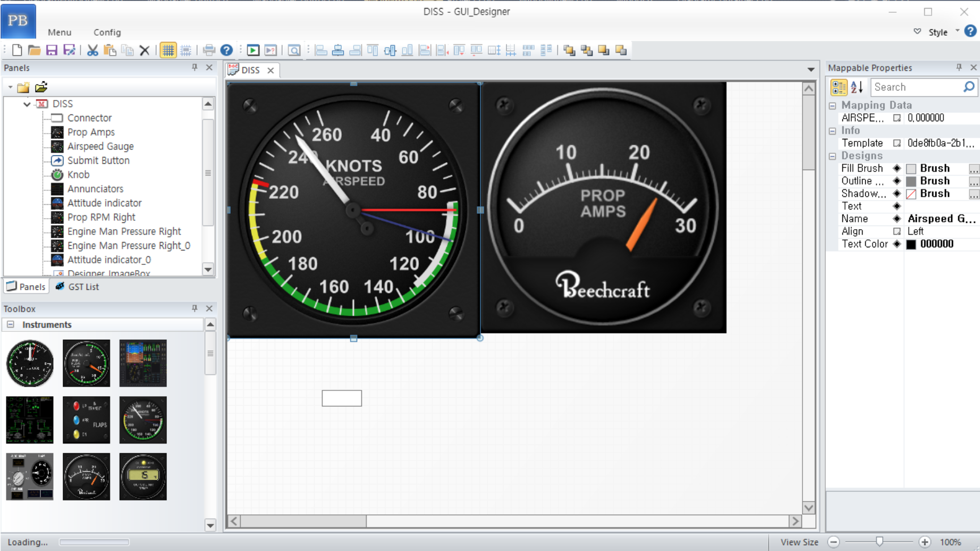Select Knob in the Panels tree

pyautogui.click(x=78, y=174)
